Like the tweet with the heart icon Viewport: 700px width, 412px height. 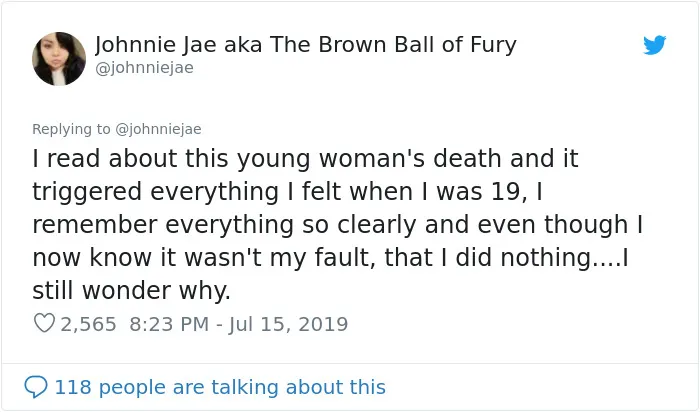click(x=44, y=323)
